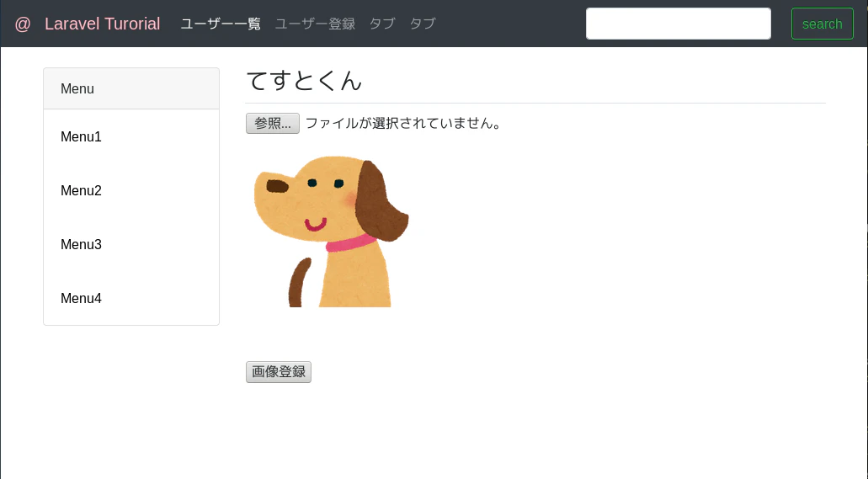This screenshot has height=479, width=868.
Task: Click the green search button
Action: point(822,24)
